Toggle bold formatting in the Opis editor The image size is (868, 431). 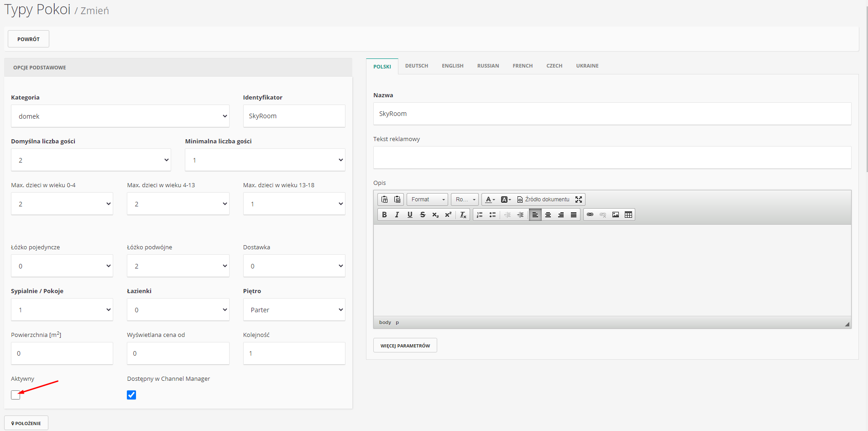tap(384, 215)
